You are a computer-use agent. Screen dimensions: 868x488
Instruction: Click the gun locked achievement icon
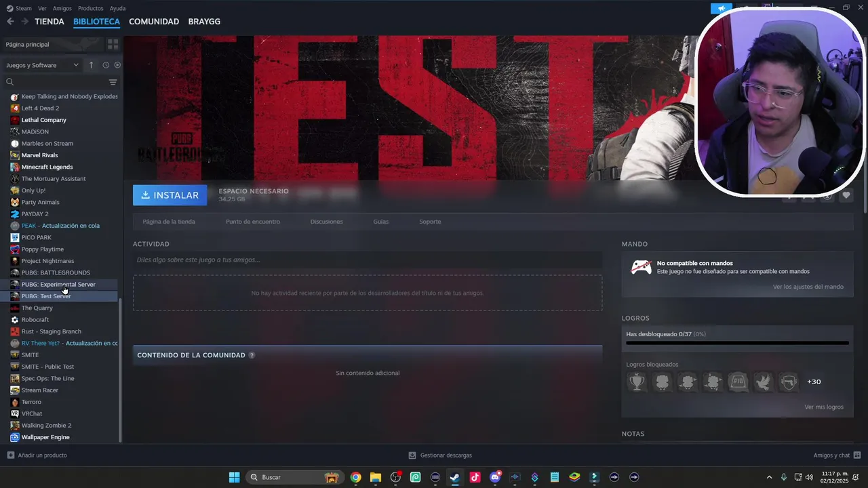(x=788, y=382)
